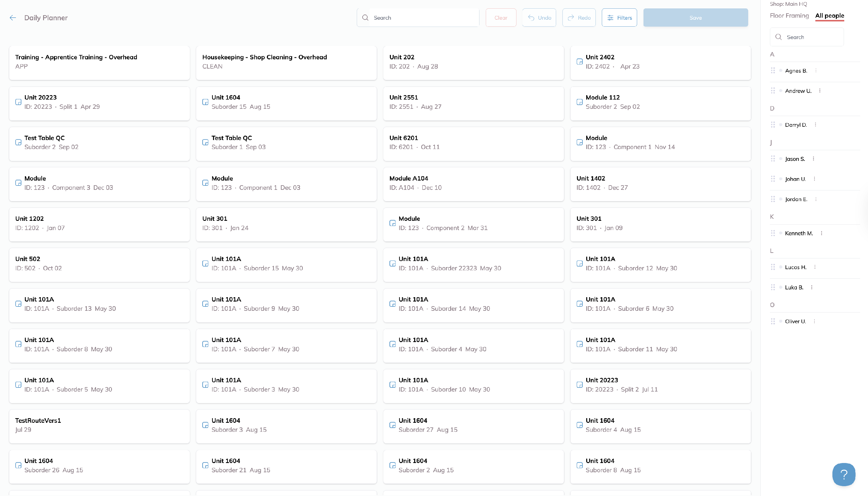Image resolution: width=868 pixels, height=496 pixels.
Task: Select the Module A104 card
Action: (473, 184)
